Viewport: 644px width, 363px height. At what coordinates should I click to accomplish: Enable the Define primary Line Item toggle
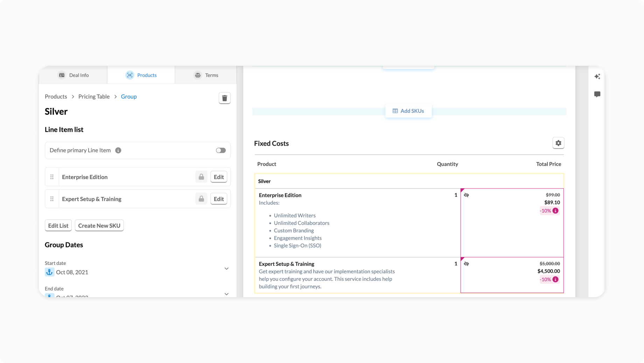221,150
